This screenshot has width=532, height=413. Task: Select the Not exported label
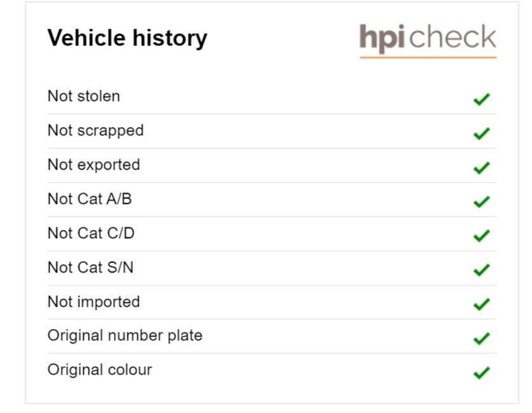tap(93, 165)
